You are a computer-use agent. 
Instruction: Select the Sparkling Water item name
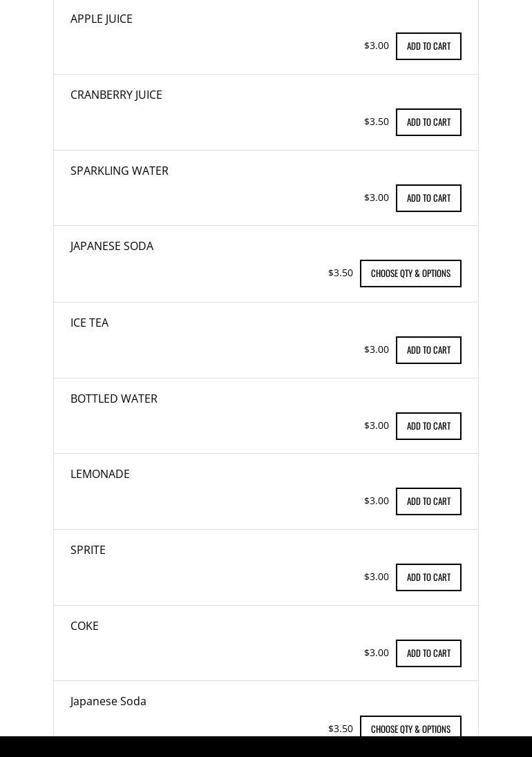tap(120, 171)
